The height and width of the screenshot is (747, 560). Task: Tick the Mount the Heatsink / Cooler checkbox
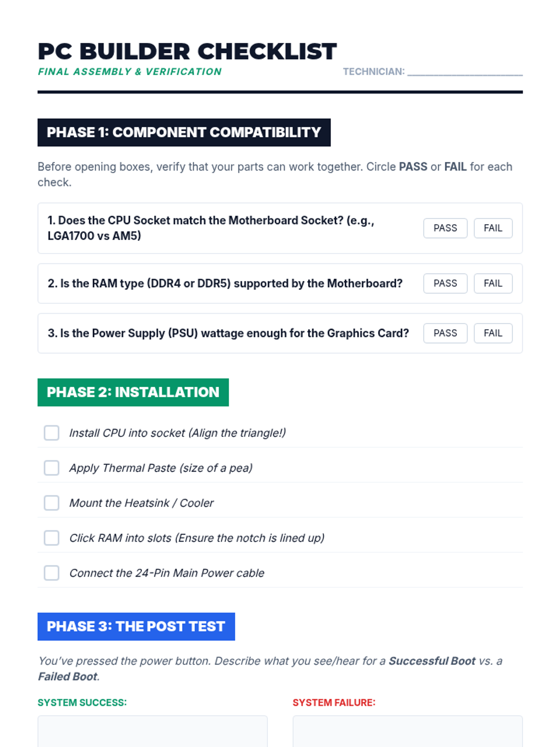pos(51,503)
